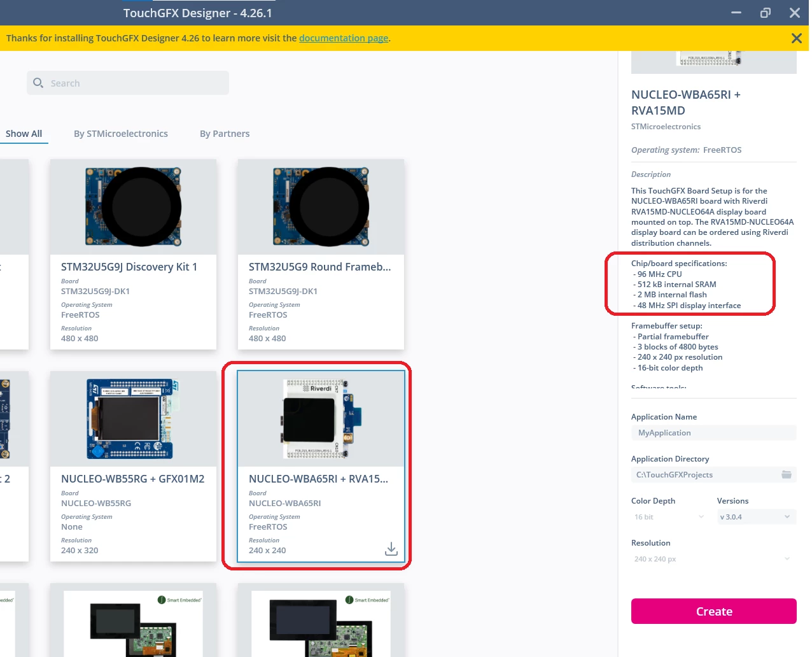Click STM32U5G9 Round Frameb... title

point(320,267)
